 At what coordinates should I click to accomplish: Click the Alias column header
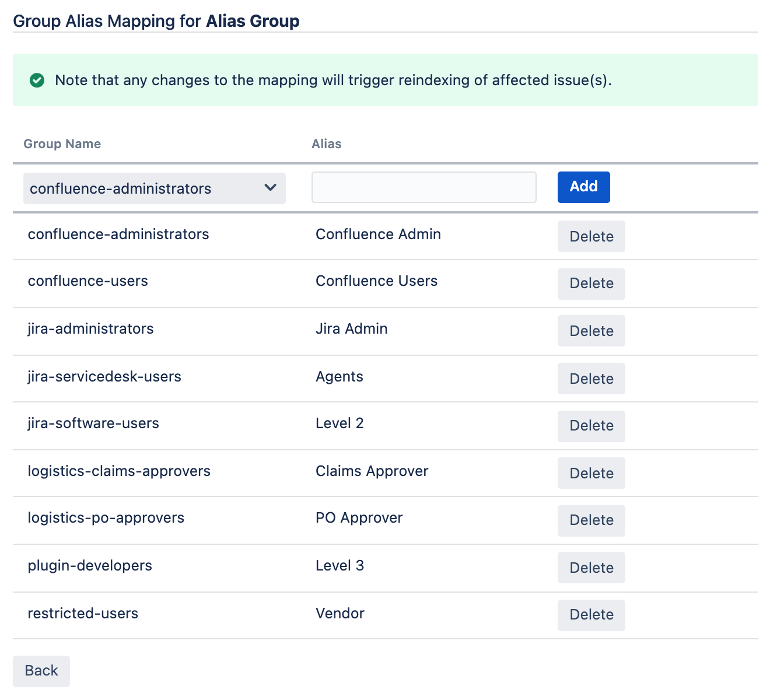tap(326, 144)
